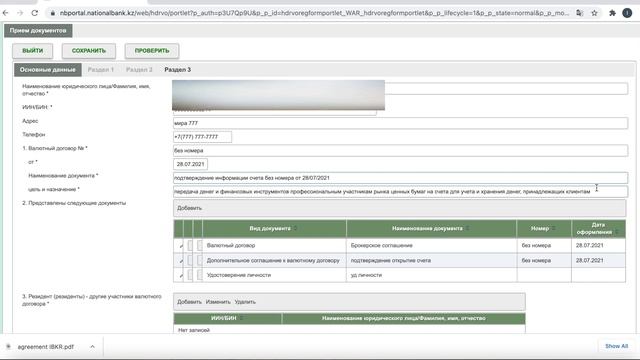Edit the Удостоверение личности row pencil icon

pyautogui.click(x=181, y=276)
